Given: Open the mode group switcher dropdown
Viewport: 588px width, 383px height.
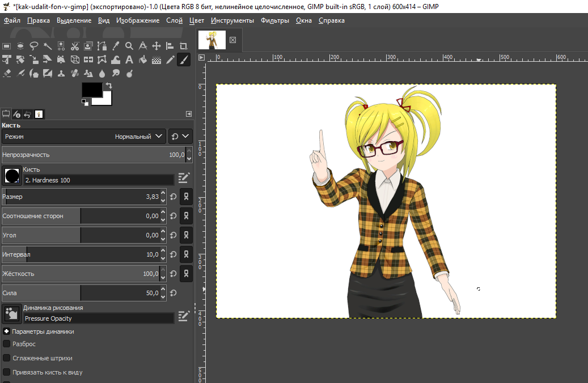Looking at the screenshot, I should pyautogui.click(x=180, y=137).
